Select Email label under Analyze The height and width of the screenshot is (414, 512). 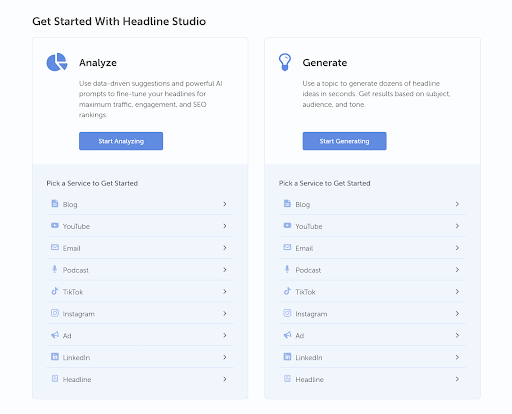coord(72,248)
